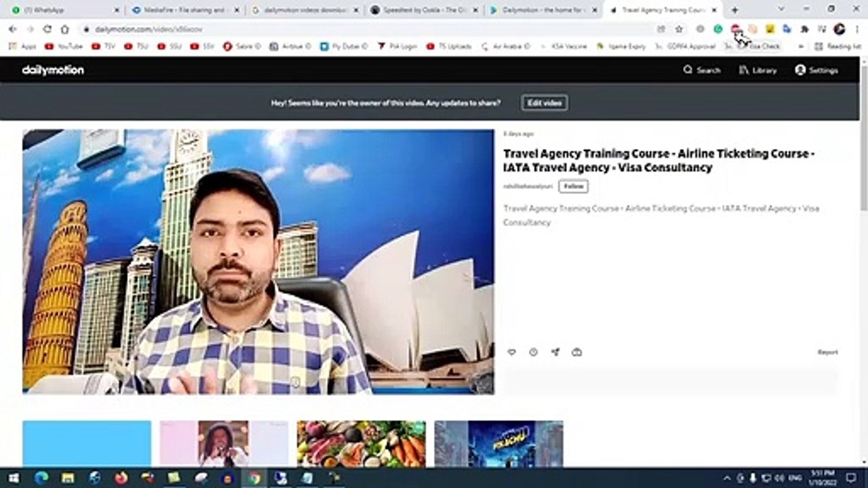Open the blue blank thumbnail video
The height and width of the screenshot is (488, 868).
[87, 444]
